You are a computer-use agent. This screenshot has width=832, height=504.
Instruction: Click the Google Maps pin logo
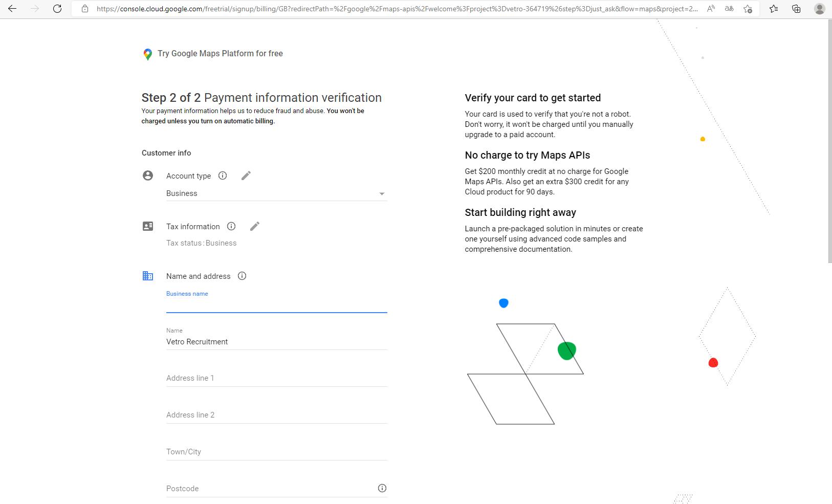[147, 54]
